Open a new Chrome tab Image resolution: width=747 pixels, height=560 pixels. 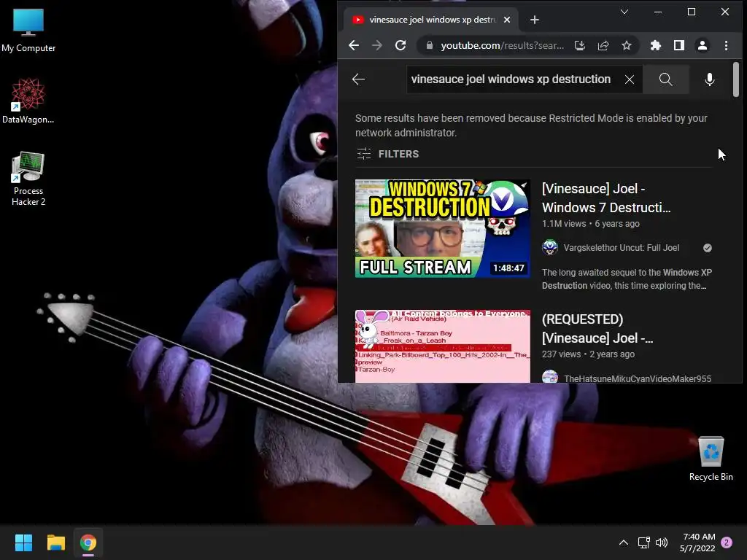pyautogui.click(x=535, y=20)
